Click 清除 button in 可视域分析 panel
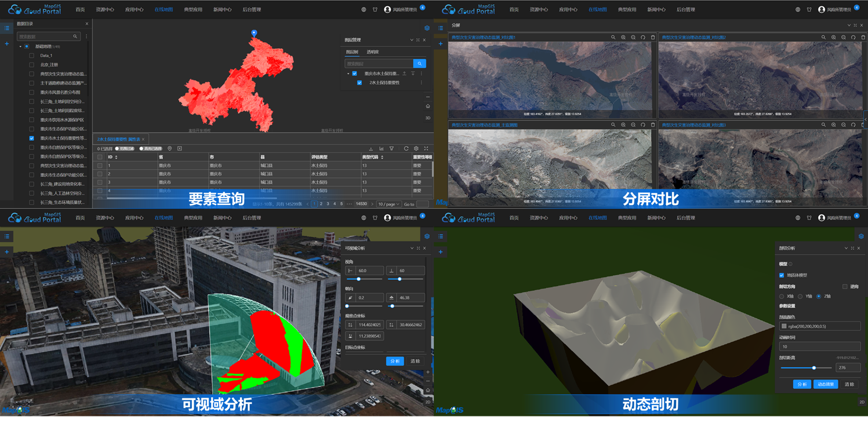The height and width of the screenshot is (431, 868). pyautogui.click(x=415, y=361)
